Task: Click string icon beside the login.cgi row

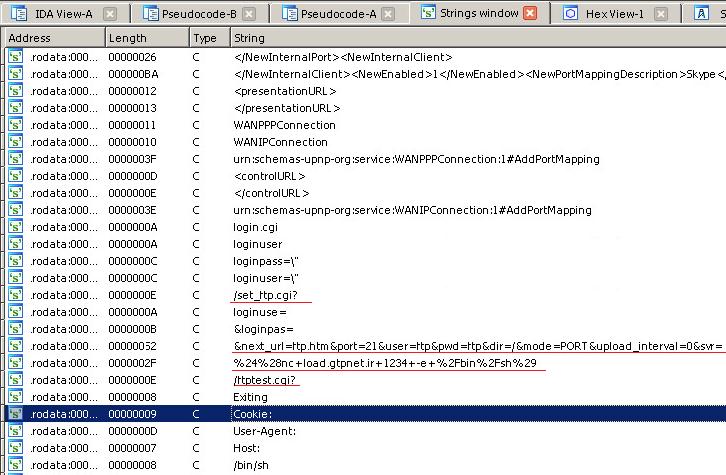Action: tap(16, 227)
